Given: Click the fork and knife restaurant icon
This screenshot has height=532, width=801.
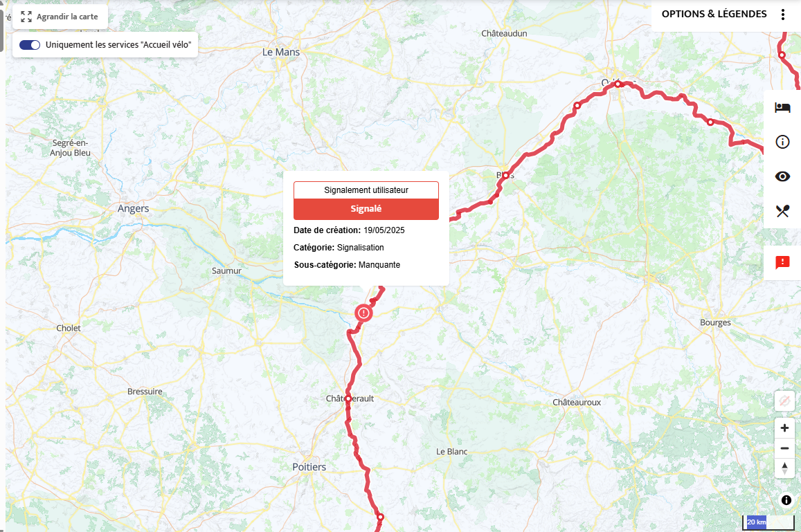Looking at the screenshot, I should tap(782, 211).
